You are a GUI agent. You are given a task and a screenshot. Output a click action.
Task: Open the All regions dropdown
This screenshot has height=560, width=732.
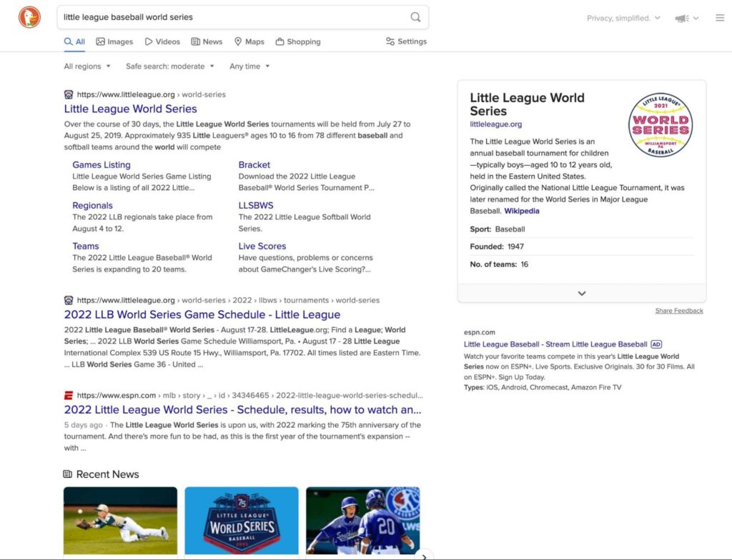pyautogui.click(x=86, y=66)
